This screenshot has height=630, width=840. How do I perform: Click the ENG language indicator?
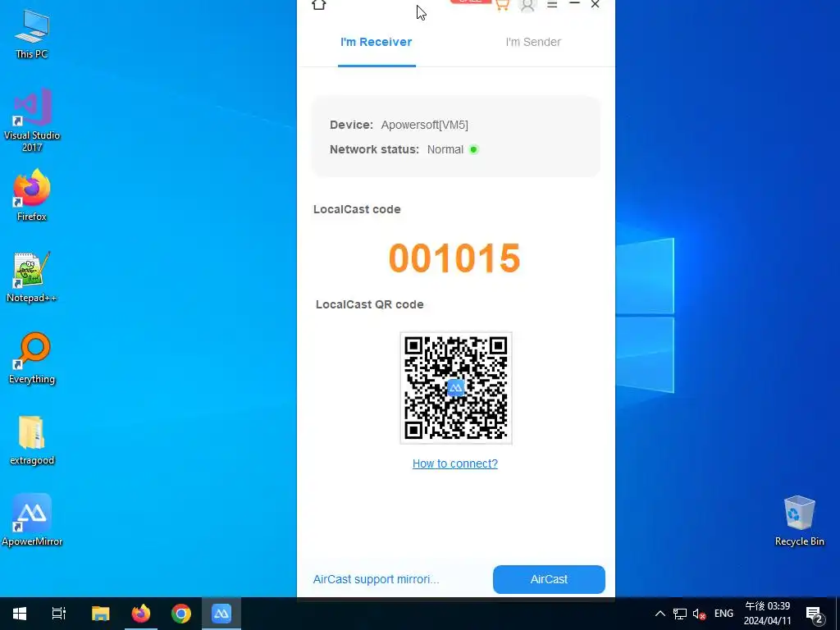[x=724, y=614]
